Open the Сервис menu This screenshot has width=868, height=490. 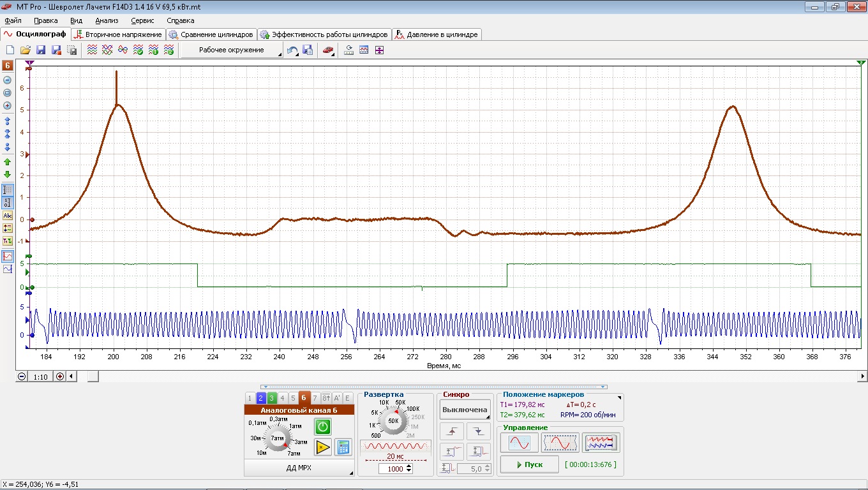pyautogui.click(x=142, y=20)
